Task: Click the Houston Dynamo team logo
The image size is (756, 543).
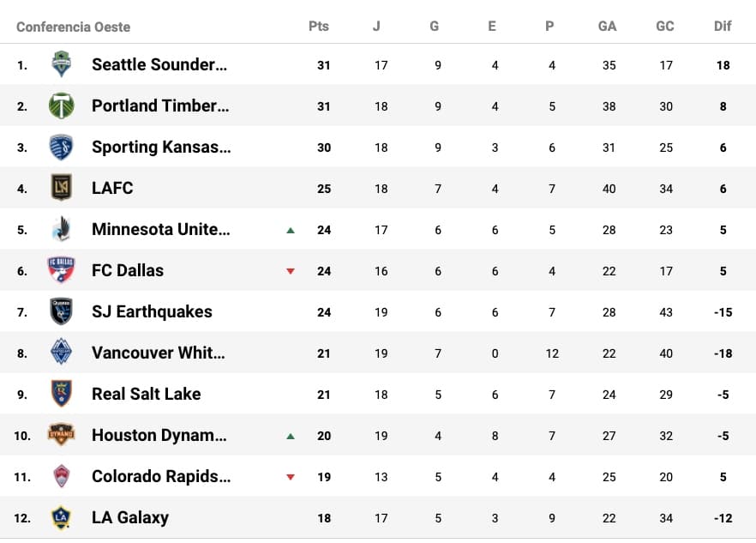Action: (x=61, y=435)
